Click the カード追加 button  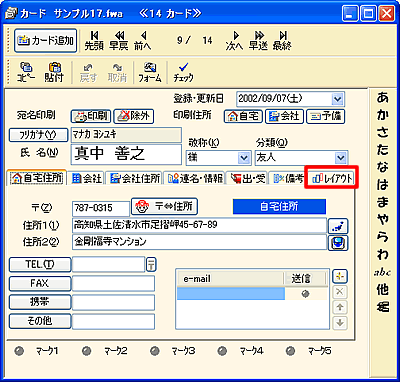[x=45, y=41]
